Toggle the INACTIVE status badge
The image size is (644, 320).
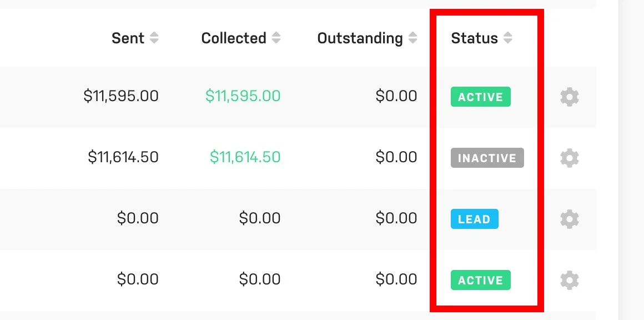coord(487,158)
